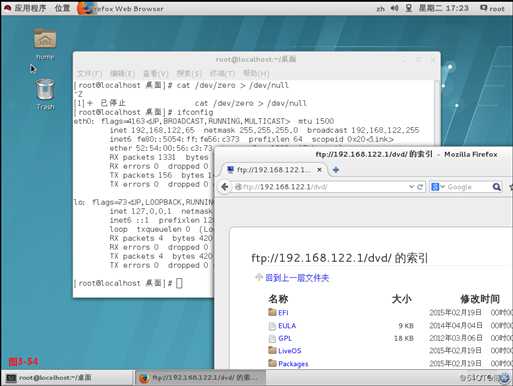Click Firefox back arrow button
The width and height of the screenshot is (513, 386).
pos(225,187)
